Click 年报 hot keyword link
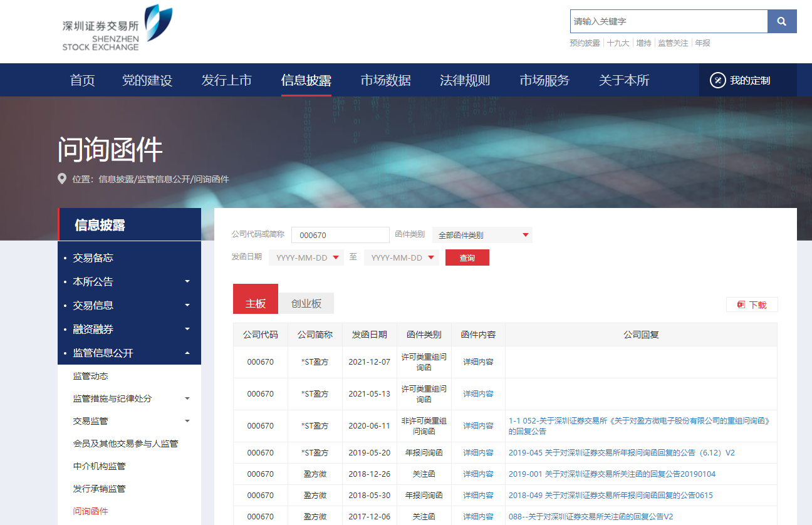 pos(702,43)
